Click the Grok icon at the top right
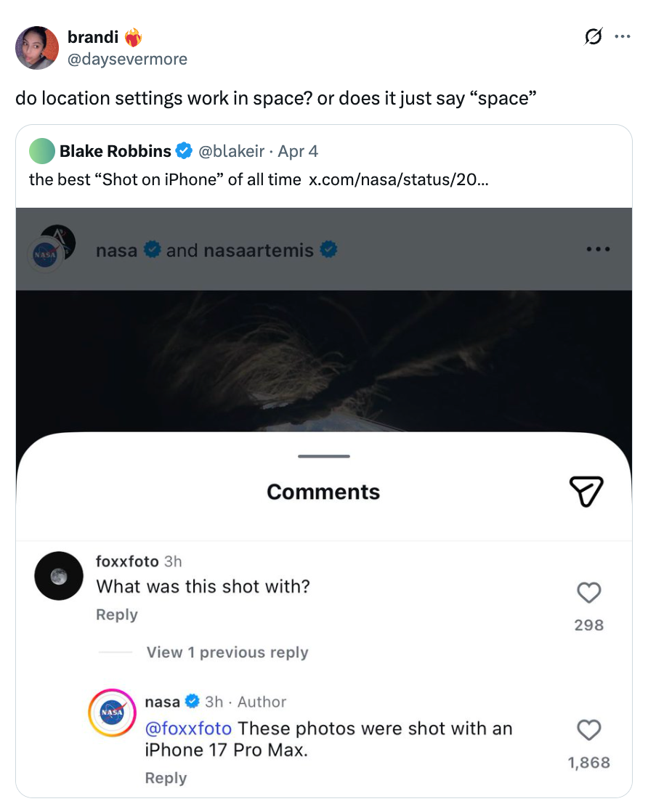Viewport: 648px width, 812px height. point(592,36)
